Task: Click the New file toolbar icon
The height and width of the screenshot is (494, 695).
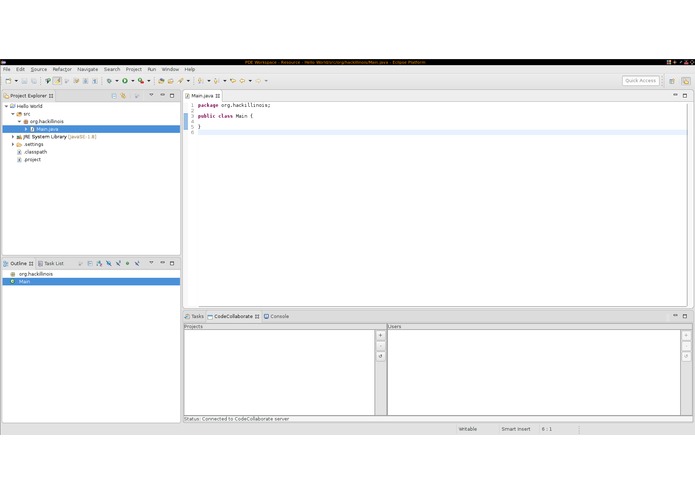Action: pos(8,81)
